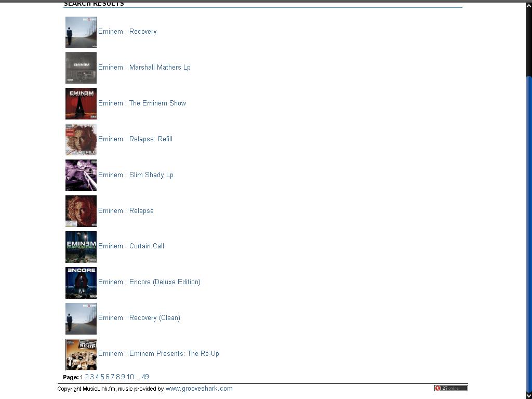Click the scrollbar down arrow
Screen dimensions: 532x399
click(528, 395)
